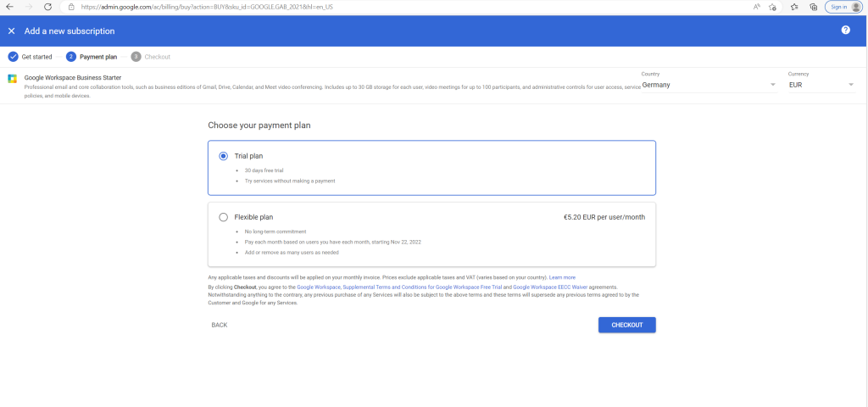Viewport: 868px width, 407px height.
Task: Click the browser back arrow
Action: click(9, 7)
